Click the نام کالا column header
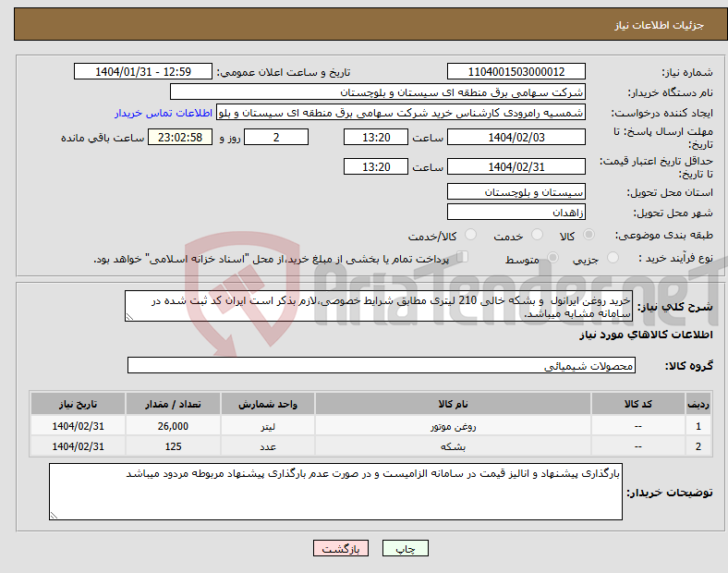728x573 pixels. click(x=453, y=404)
